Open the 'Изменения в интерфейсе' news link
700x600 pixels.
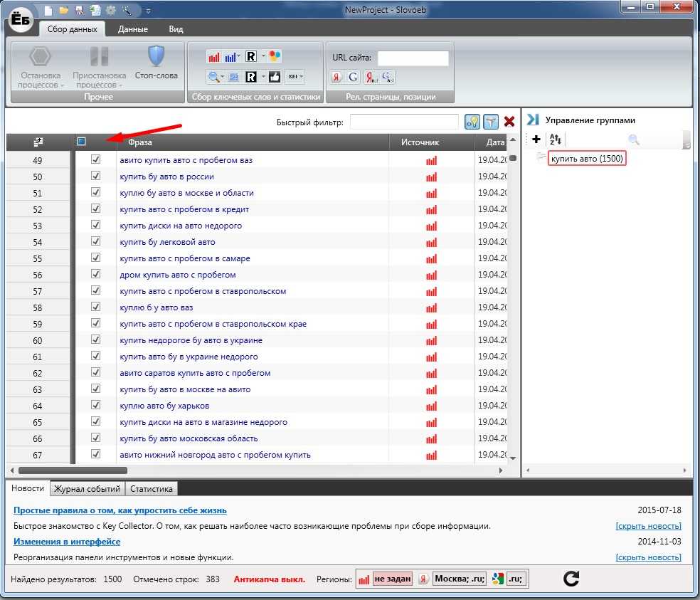(x=67, y=542)
